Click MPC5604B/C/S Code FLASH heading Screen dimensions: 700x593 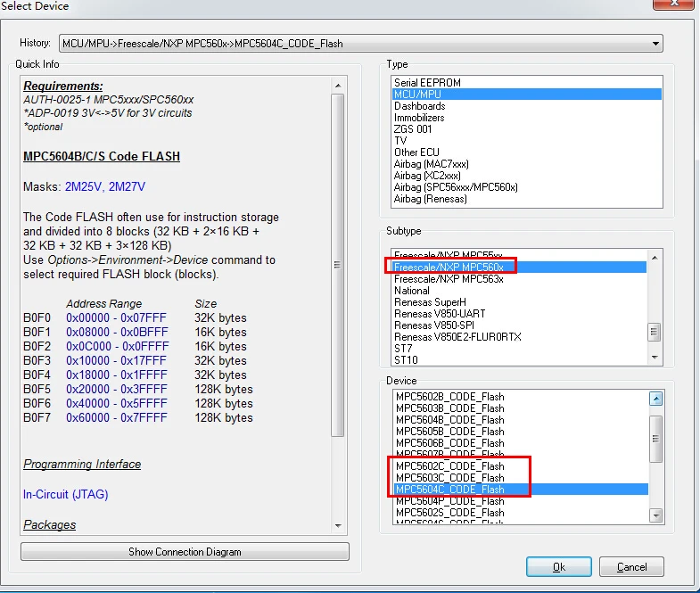click(x=102, y=156)
